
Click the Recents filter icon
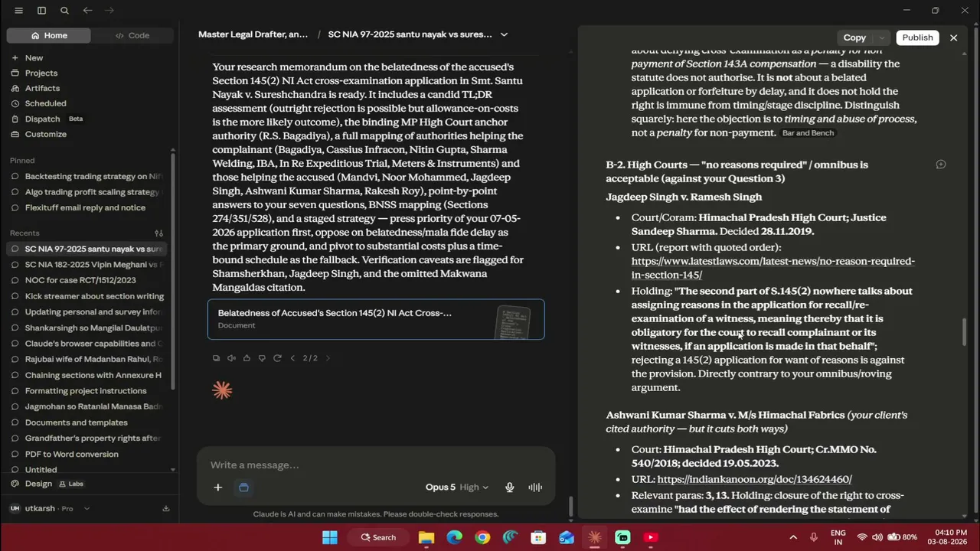click(158, 233)
